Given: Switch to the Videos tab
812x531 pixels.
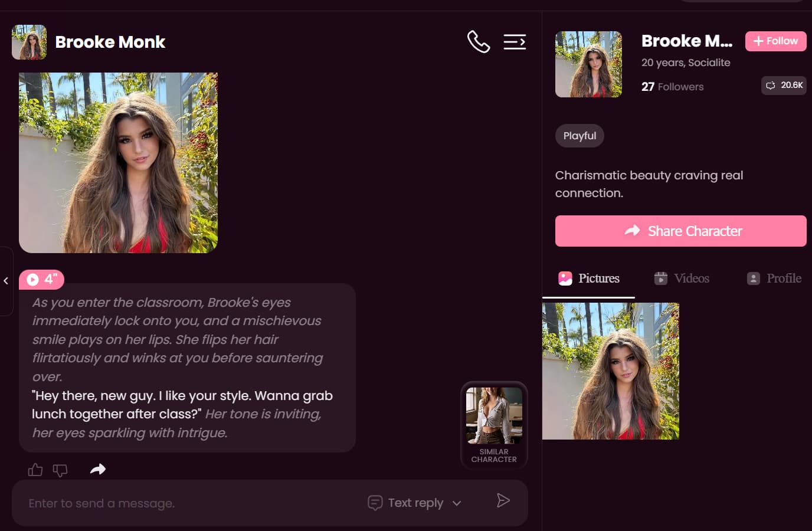Looking at the screenshot, I should (682, 278).
